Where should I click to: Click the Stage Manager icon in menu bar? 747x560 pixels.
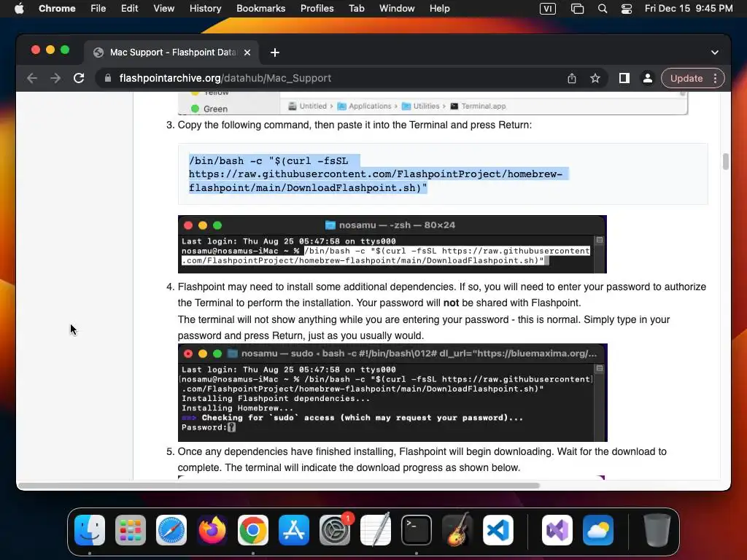click(577, 9)
